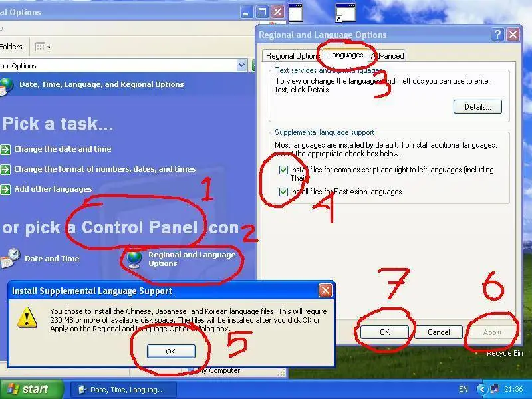Click the warning triangle icon
This screenshot has height=399, width=532.
click(27, 318)
